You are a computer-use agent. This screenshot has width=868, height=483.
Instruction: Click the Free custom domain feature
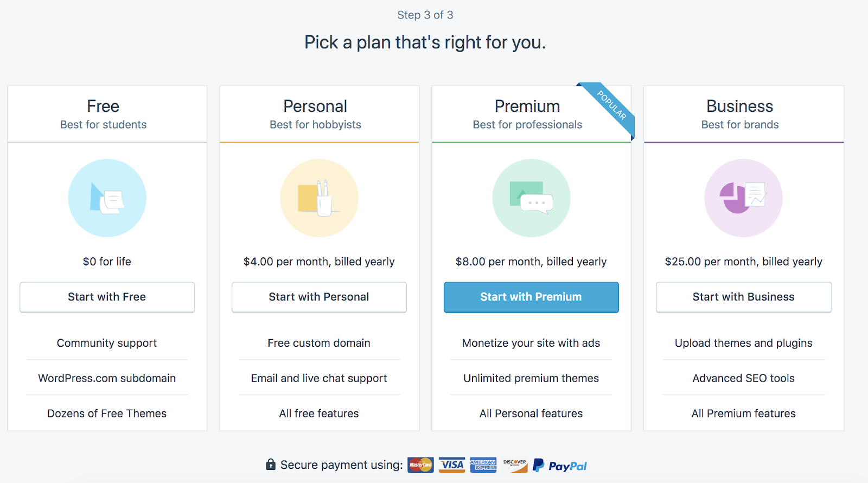(319, 343)
